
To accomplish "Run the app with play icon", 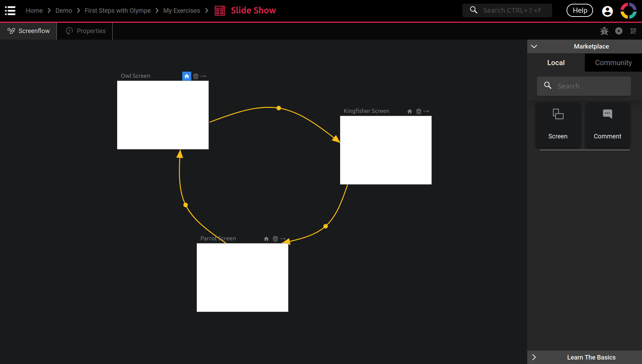I will tap(619, 31).
